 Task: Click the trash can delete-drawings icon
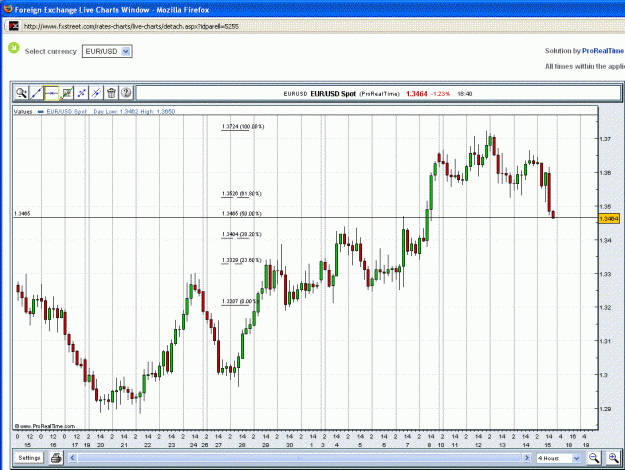[x=112, y=93]
